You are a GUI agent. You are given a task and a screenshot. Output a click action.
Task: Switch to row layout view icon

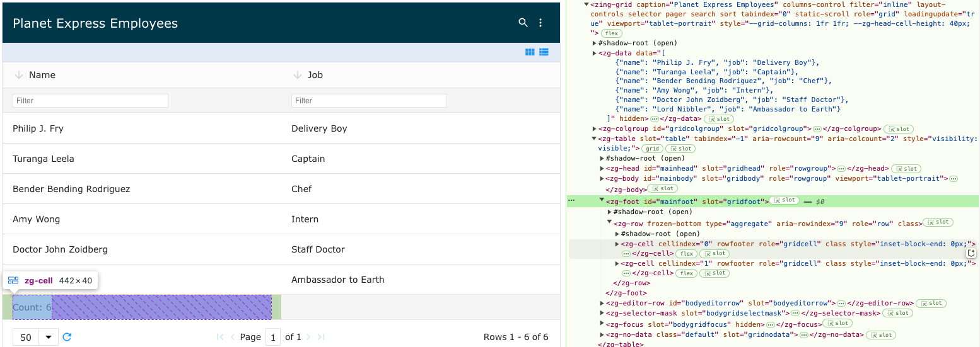click(x=544, y=52)
